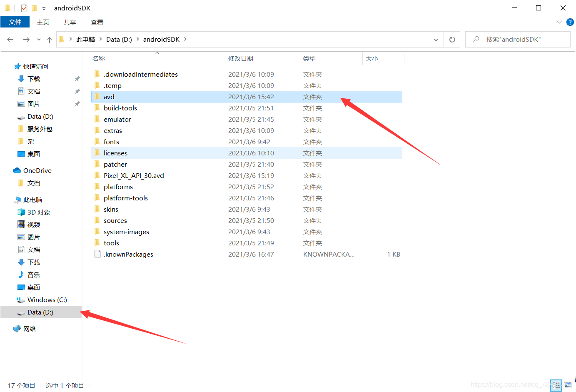Select the skins folder
Screen dimensions: 576x392
[247, 209]
